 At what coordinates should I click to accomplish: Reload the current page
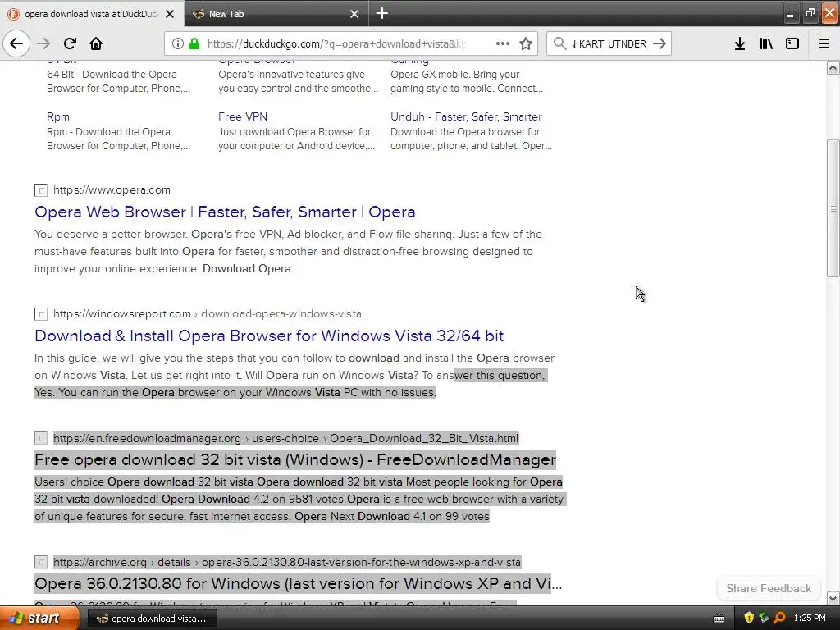(x=70, y=43)
